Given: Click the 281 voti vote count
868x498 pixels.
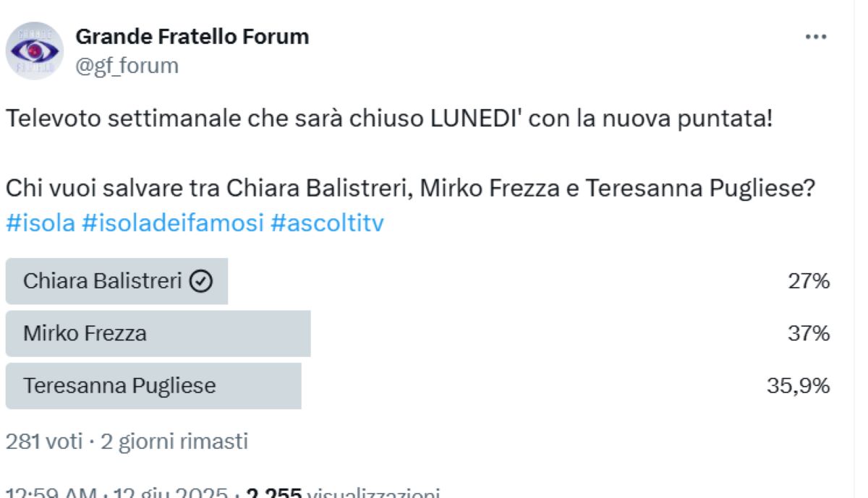Looking at the screenshot, I should pos(44,441).
